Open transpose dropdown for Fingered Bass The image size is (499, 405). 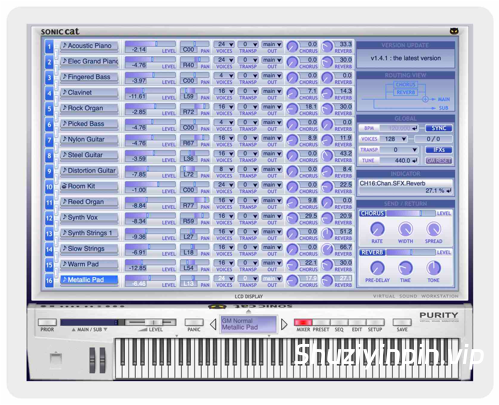[x=248, y=75]
